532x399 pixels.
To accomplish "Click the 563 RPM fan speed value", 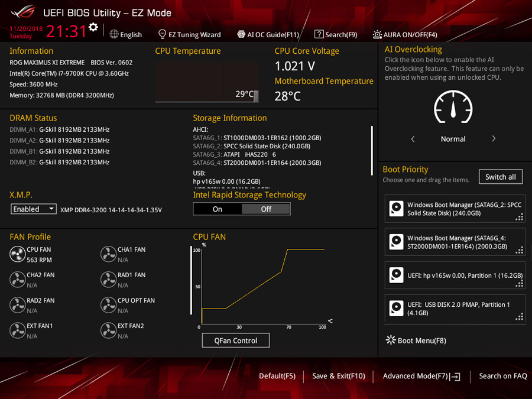I will pyautogui.click(x=40, y=260).
